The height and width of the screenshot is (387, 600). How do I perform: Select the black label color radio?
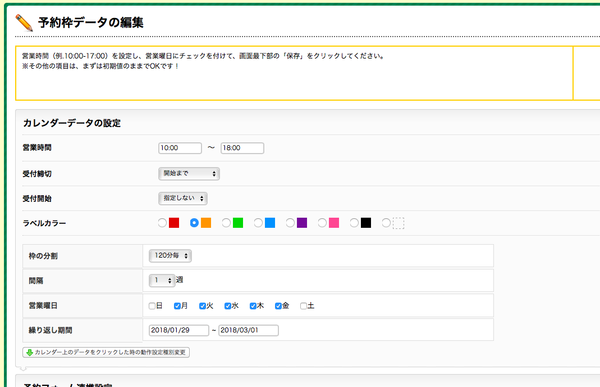[x=354, y=223]
